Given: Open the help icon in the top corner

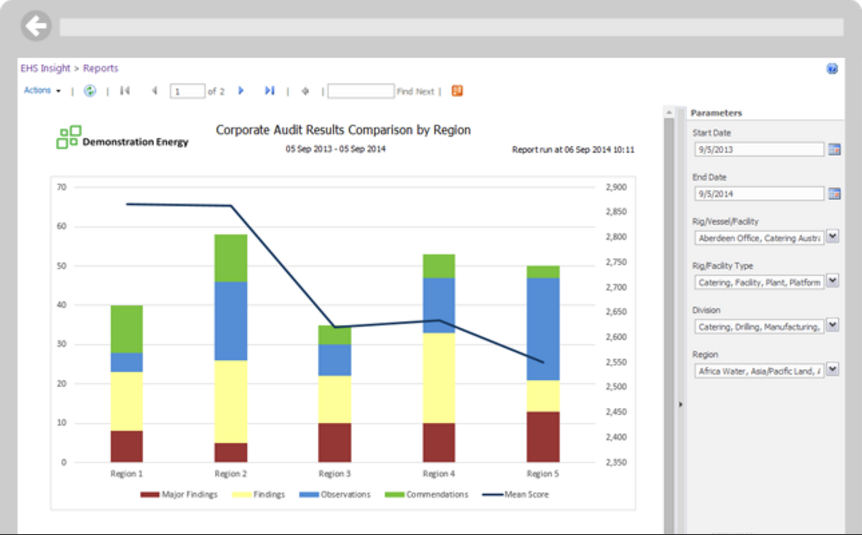Looking at the screenshot, I should click(x=832, y=69).
